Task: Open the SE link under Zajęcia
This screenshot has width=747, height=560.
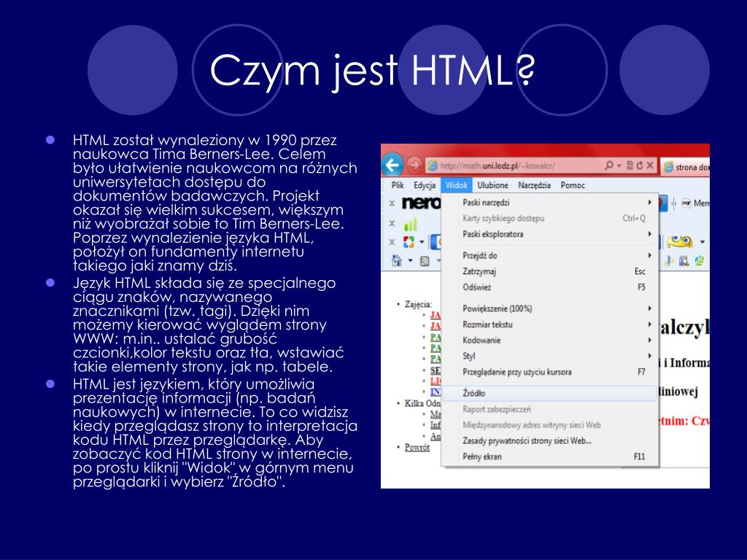Action: point(436,370)
